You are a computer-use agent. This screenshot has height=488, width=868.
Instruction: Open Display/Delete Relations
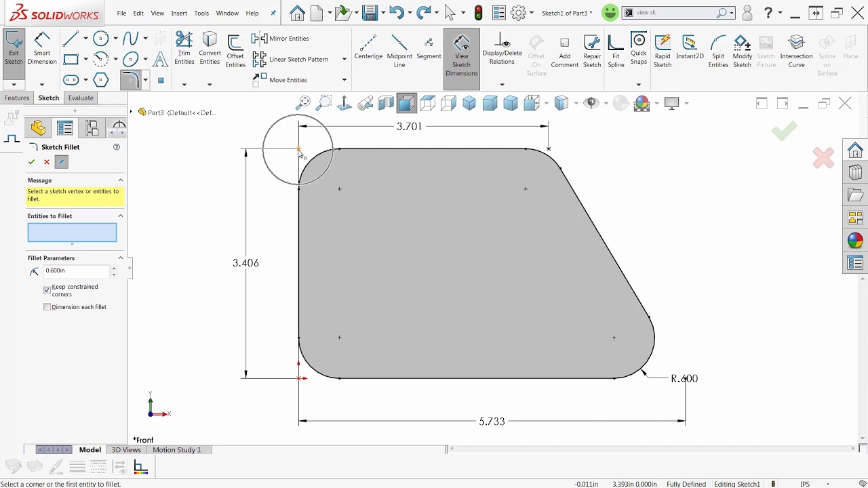click(502, 49)
